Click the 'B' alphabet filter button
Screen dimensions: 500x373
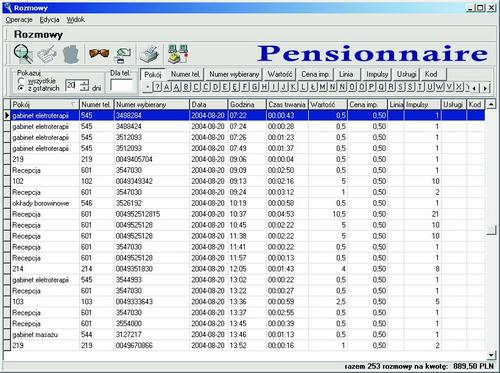coord(186,87)
